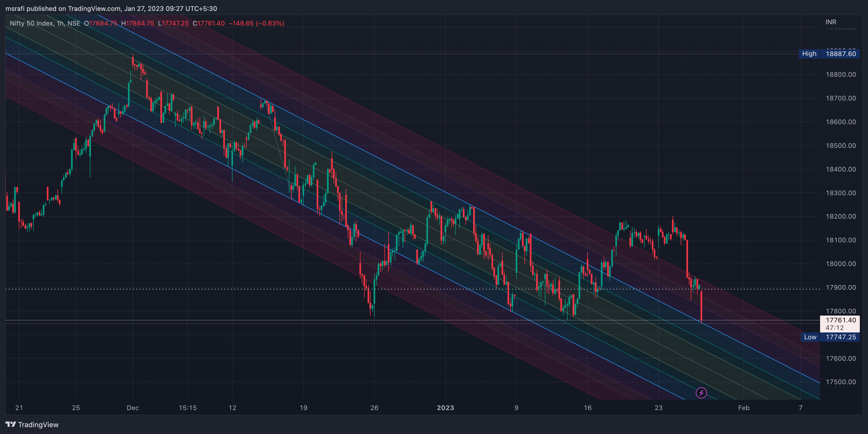
Task: Click the 2023 label on time axis
Action: click(x=445, y=408)
